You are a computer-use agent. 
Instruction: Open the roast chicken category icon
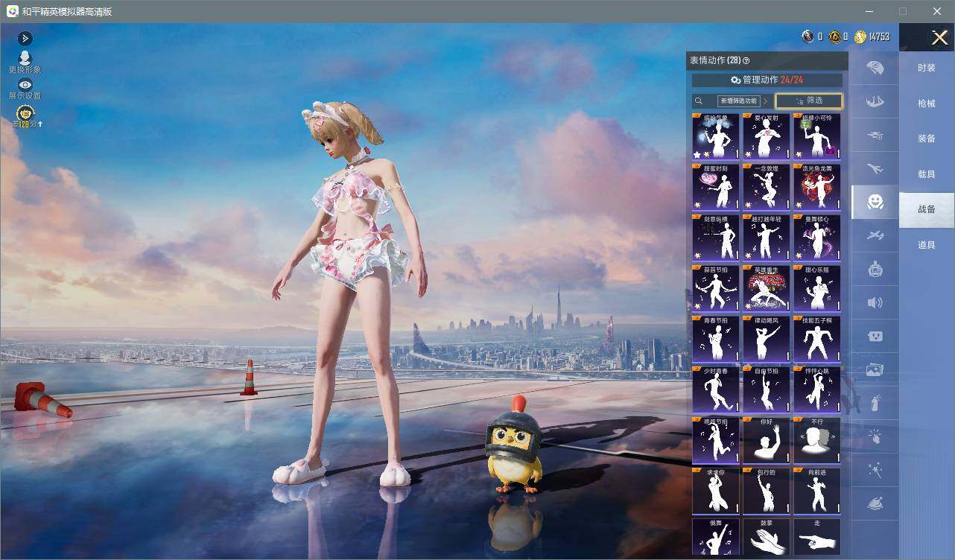tap(875, 504)
